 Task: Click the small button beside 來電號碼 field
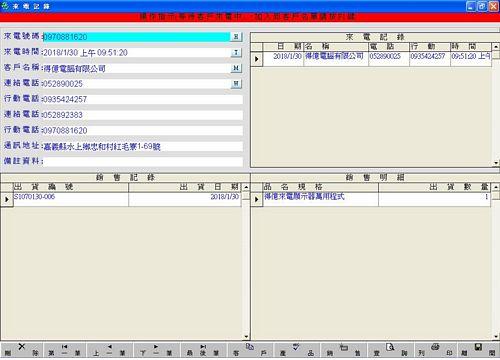tap(236, 37)
